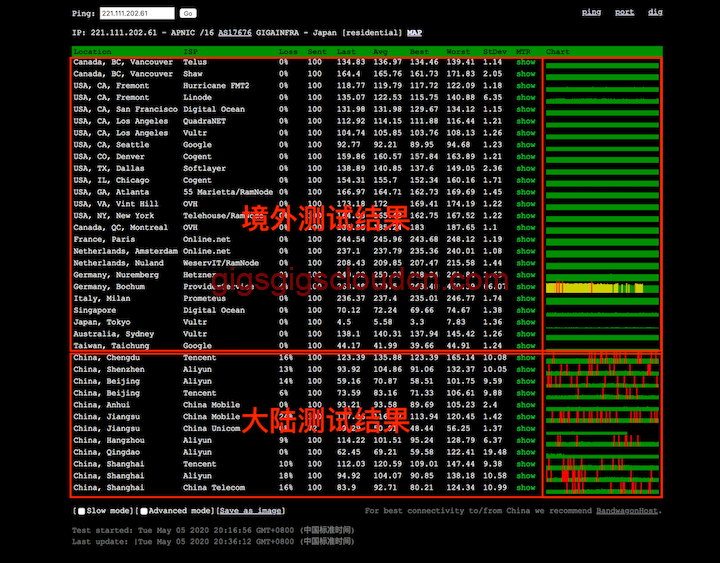Select the 'Test started' timestamp text
Image resolution: width=720 pixels, height=563 pixels.
(x=213, y=530)
